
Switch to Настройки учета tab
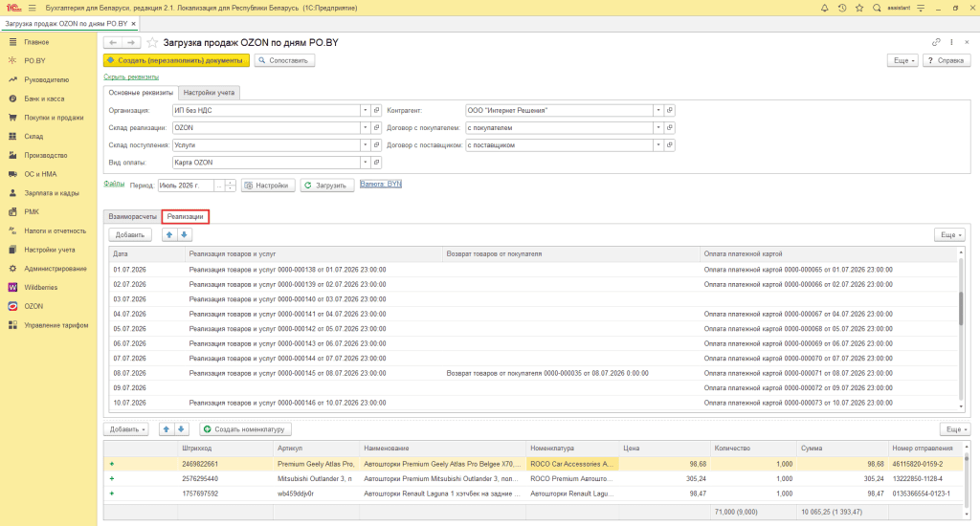pos(209,93)
